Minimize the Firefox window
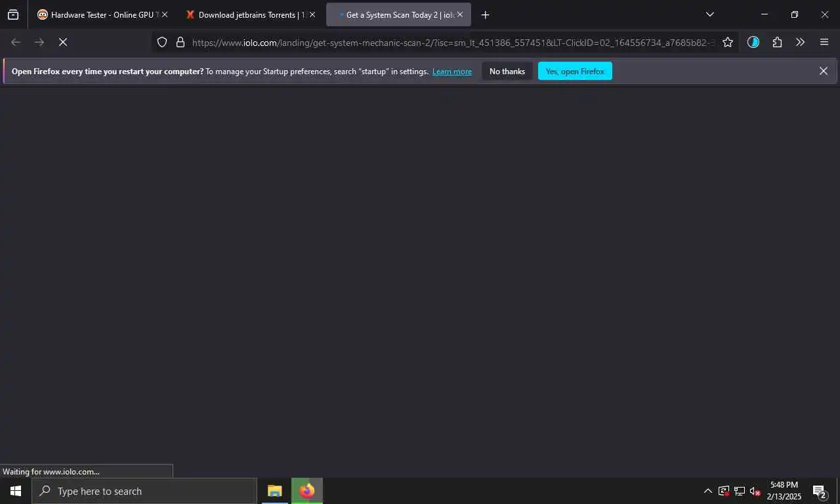The image size is (840, 504). tap(765, 14)
